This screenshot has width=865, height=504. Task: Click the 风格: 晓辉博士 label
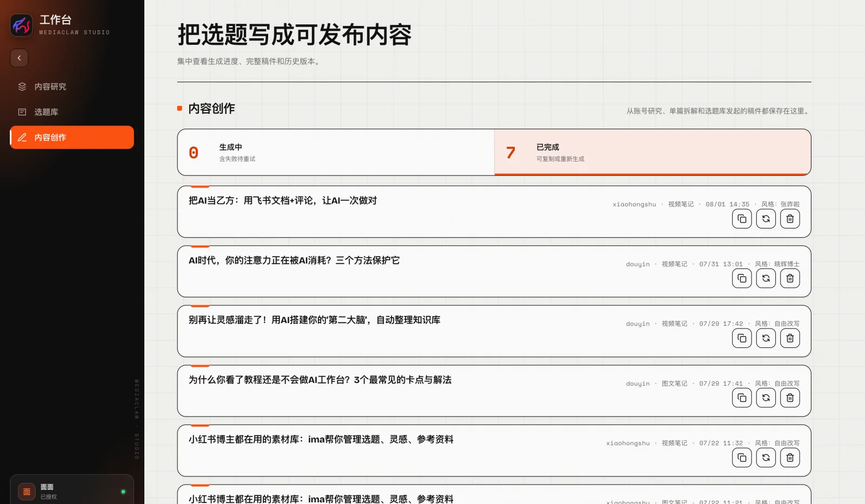[777, 264]
